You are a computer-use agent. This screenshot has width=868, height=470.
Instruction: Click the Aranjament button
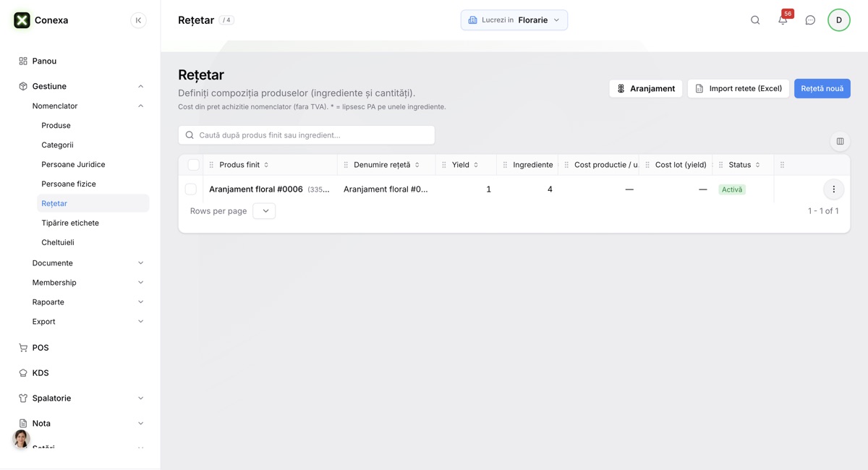(x=646, y=88)
